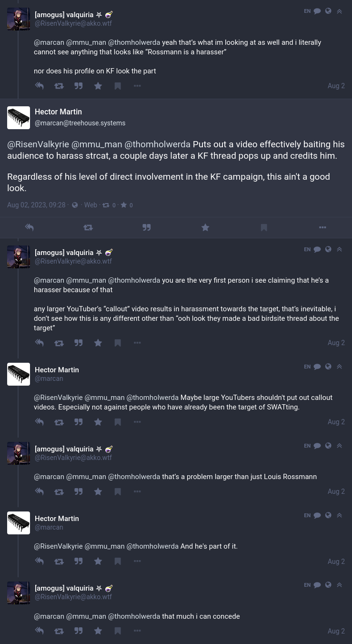Boost Hector Martin's focused post
Screen dimensions: 352x644
click(x=88, y=228)
